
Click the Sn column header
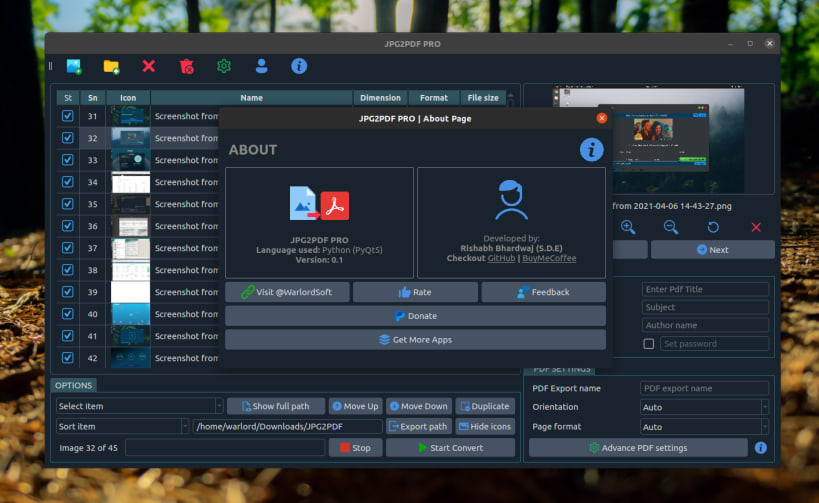click(92, 98)
